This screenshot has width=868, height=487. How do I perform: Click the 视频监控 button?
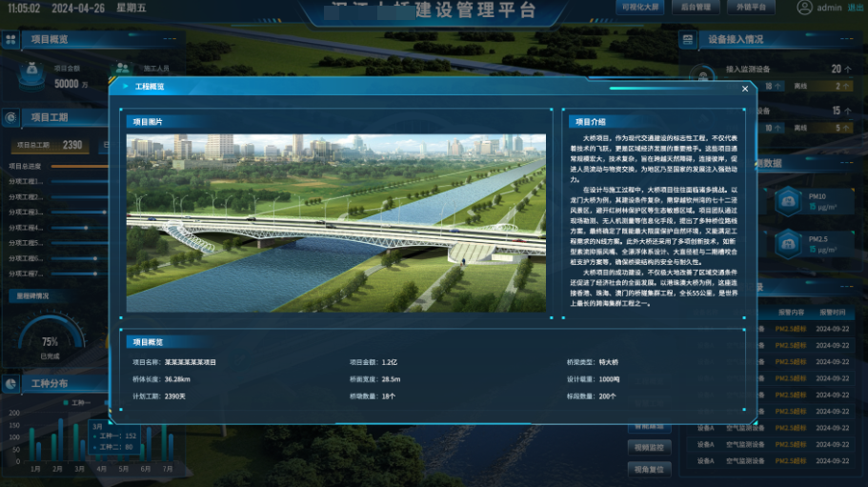tap(651, 447)
